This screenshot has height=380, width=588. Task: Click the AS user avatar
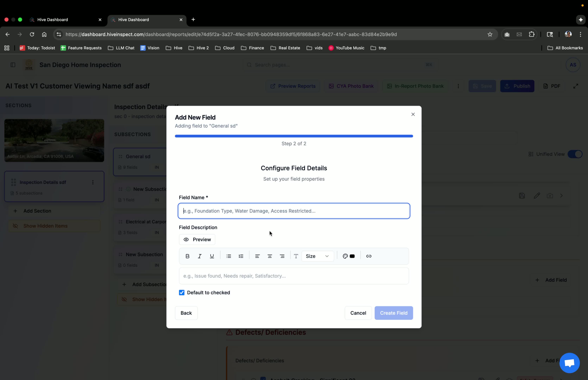pyautogui.click(x=573, y=65)
